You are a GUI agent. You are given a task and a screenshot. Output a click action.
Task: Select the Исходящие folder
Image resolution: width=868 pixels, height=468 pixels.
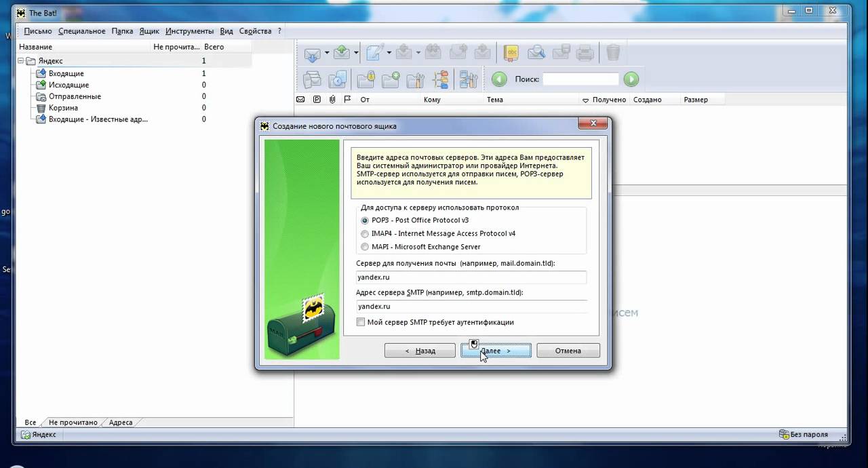click(x=68, y=85)
